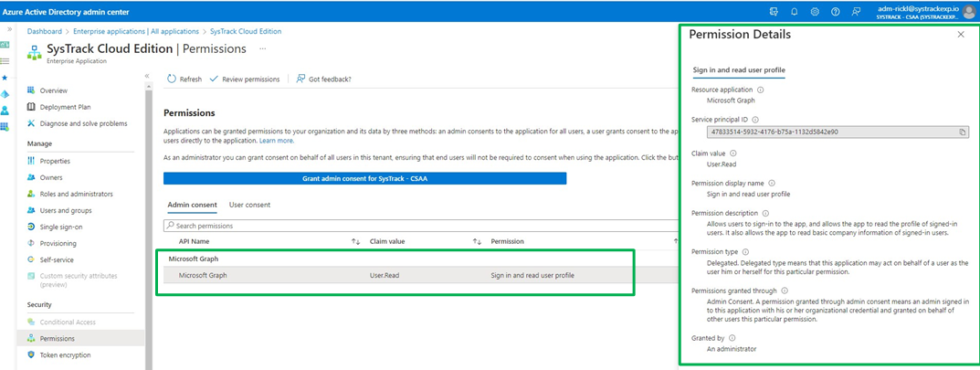The image size is (980, 370).
Task: Click the Permission column header
Action: [508, 241]
